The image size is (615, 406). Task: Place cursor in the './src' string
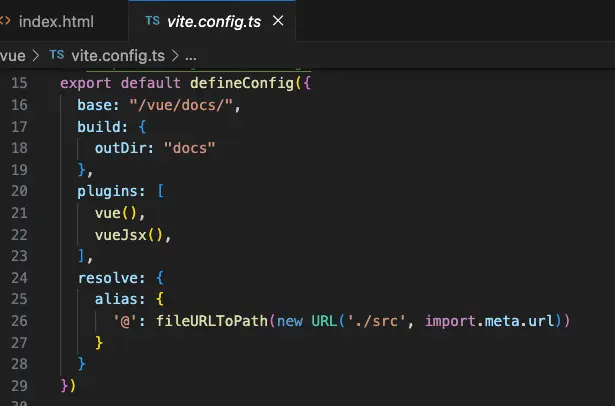(x=380, y=320)
